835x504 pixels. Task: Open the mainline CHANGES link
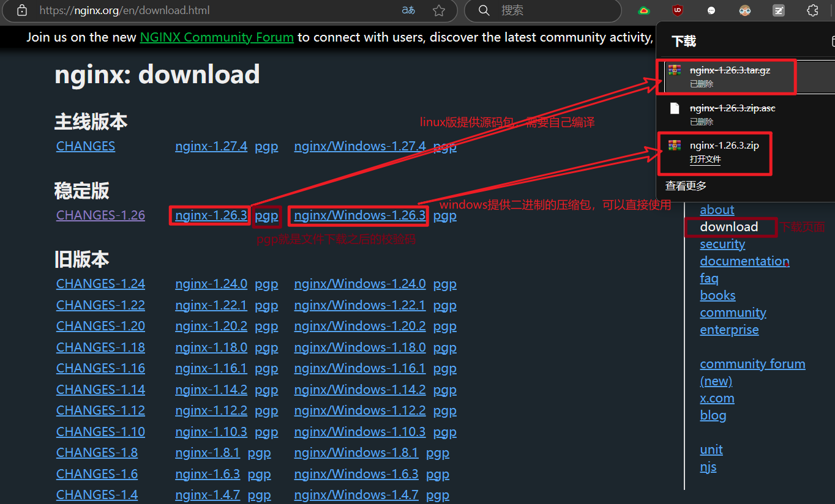tap(86, 146)
